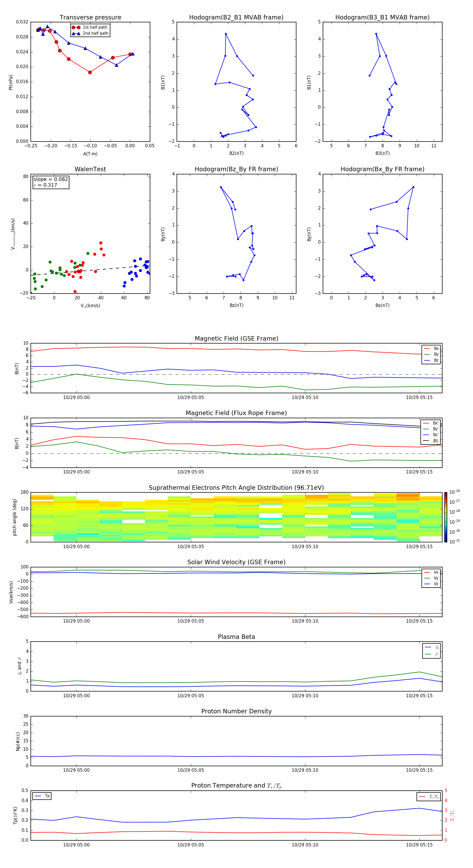
Task: Select the Tp legend entry in the temperature panel
Action: coord(42,796)
